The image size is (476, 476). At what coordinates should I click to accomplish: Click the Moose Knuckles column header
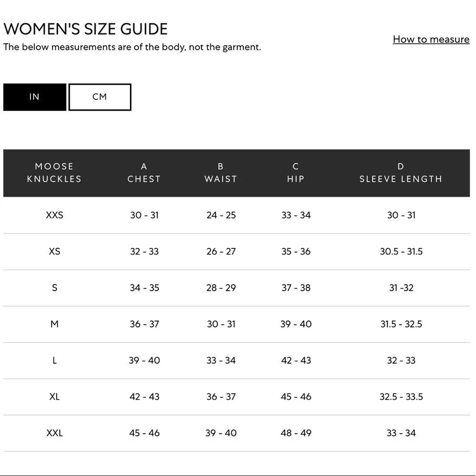coord(54,173)
